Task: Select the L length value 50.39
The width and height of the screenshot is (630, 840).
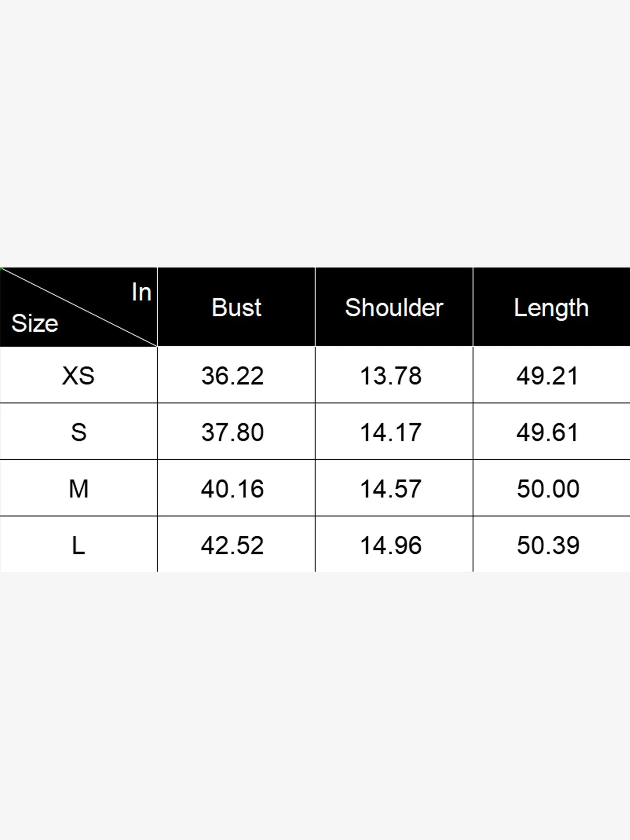Action: click(548, 546)
